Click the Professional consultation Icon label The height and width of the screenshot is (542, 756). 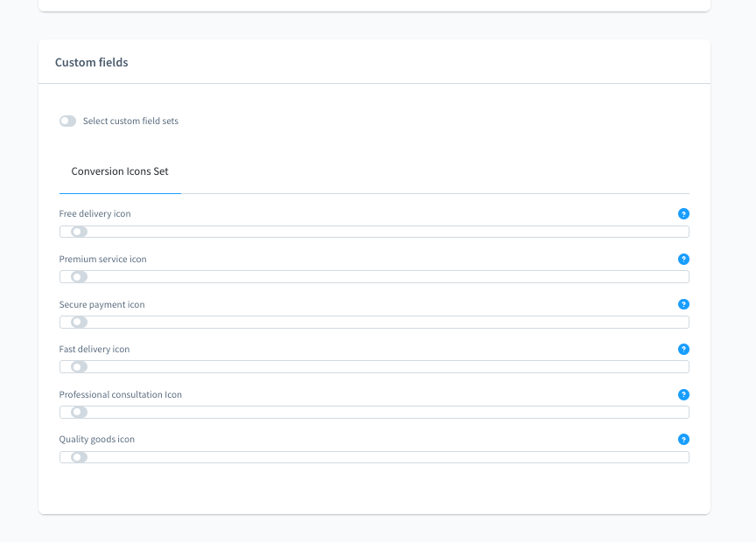pyautogui.click(x=121, y=394)
